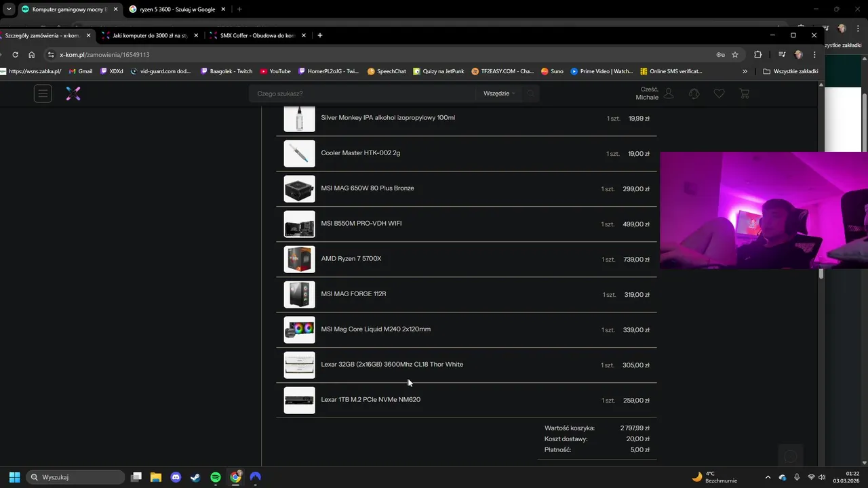
Task: Open Spotify from the taskbar
Action: coord(216,477)
